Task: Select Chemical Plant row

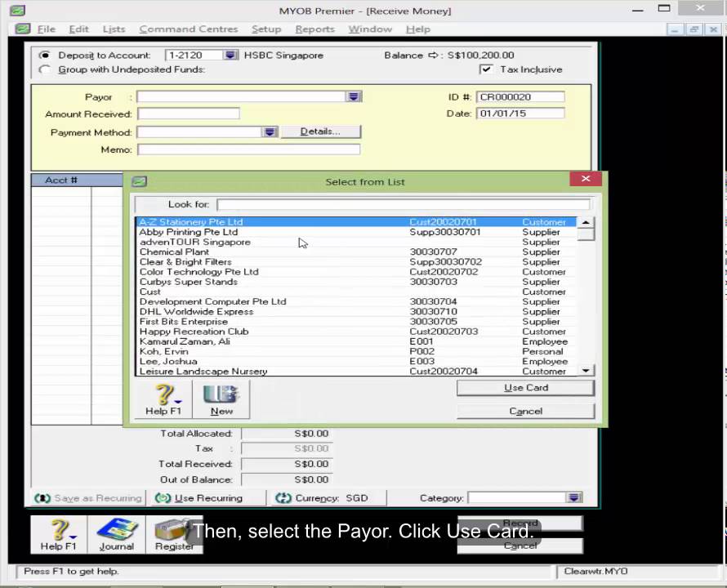Action: pyautogui.click(x=356, y=252)
